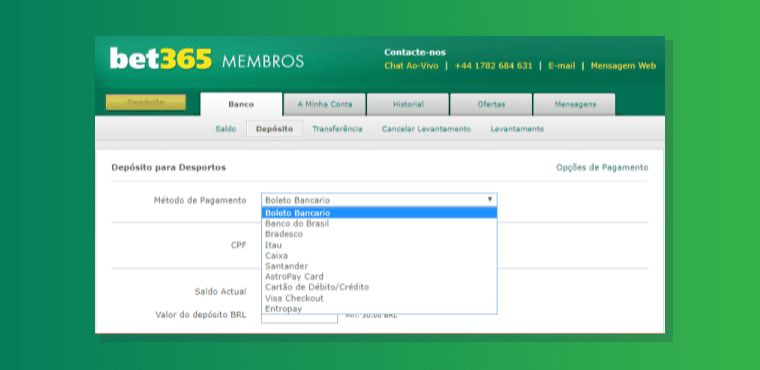Click the Saldo Actual label

click(x=221, y=291)
